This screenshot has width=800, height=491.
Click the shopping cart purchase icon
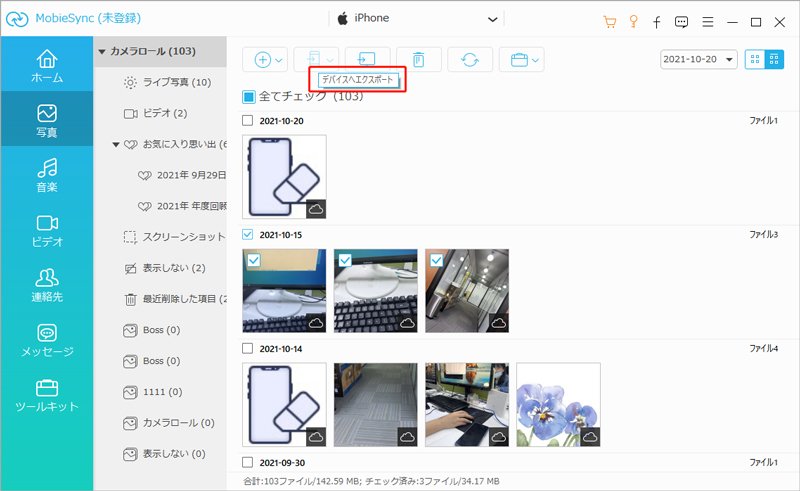click(609, 21)
